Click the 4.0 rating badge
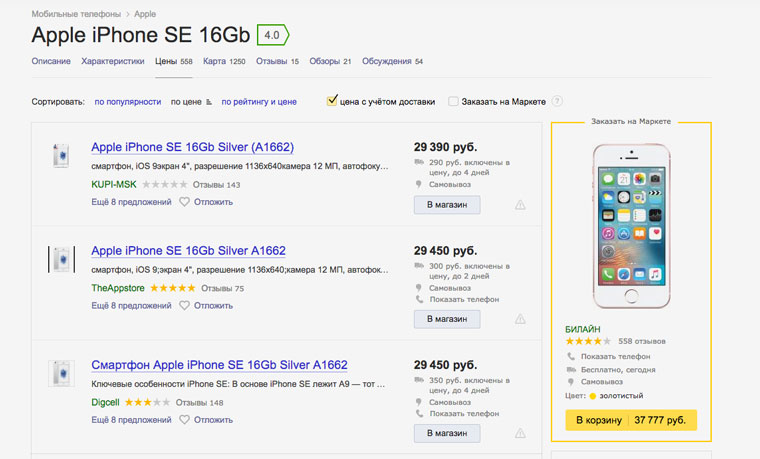This screenshot has width=760, height=459. [x=273, y=35]
